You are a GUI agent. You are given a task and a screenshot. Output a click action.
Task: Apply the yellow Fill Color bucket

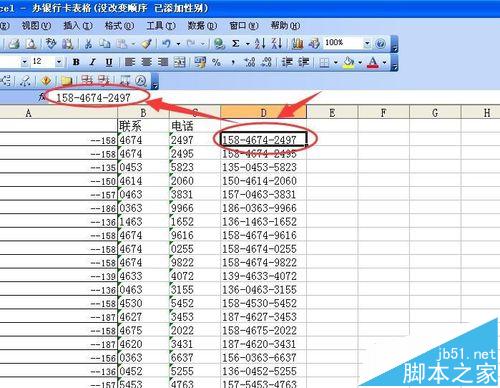349,62
